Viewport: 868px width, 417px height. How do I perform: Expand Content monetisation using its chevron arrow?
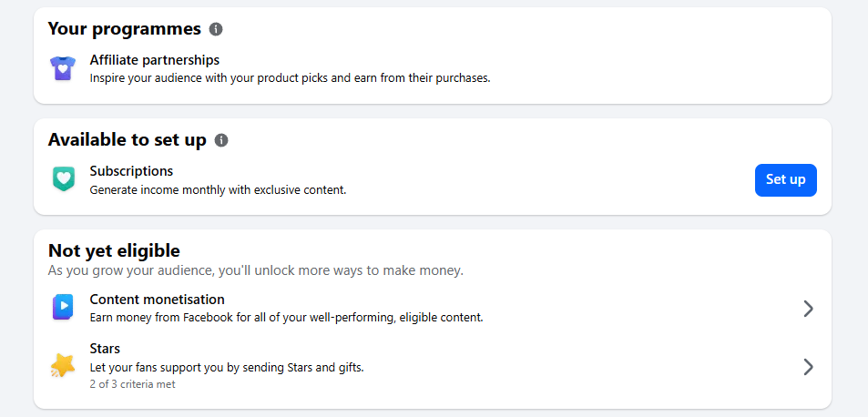coord(808,309)
